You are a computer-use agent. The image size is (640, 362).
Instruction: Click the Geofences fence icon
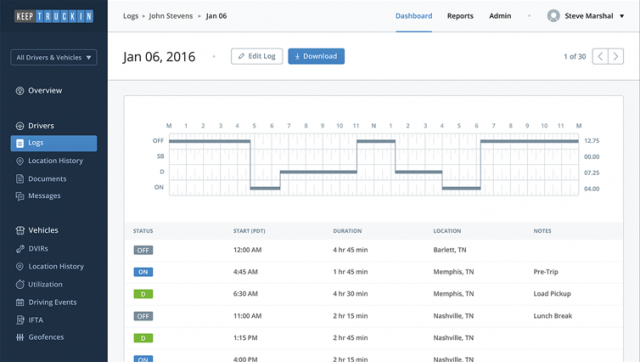(x=20, y=338)
